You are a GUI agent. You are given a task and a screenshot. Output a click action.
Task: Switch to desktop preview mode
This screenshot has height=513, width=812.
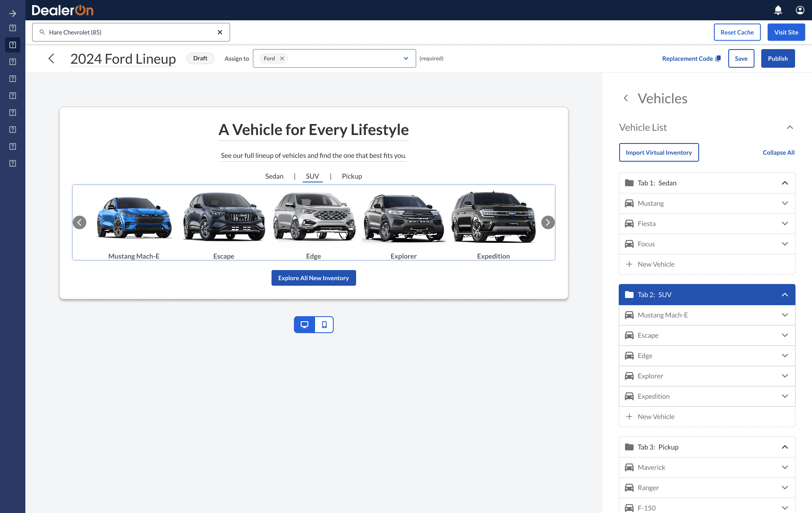pyautogui.click(x=304, y=325)
